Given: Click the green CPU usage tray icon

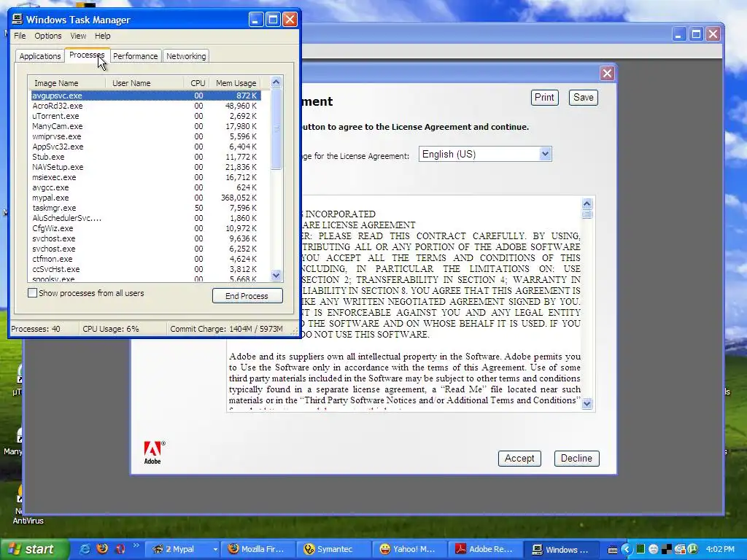Looking at the screenshot, I should pyautogui.click(x=640, y=549).
